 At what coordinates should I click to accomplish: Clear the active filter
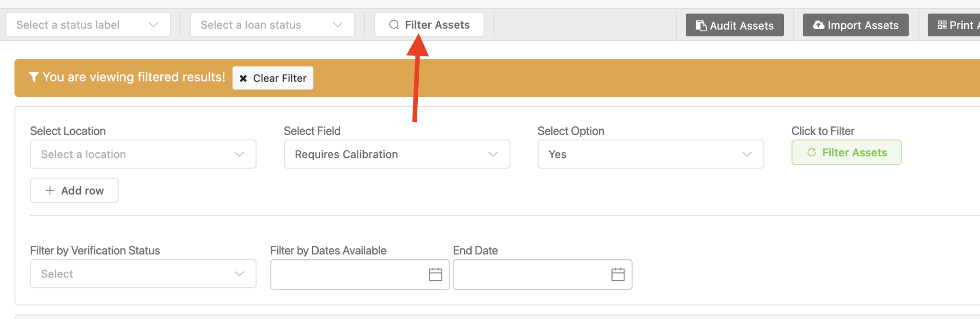pyautogui.click(x=273, y=78)
